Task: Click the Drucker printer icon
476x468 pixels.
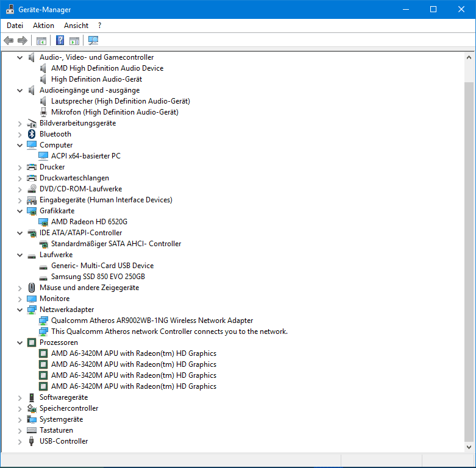Action: (32, 167)
